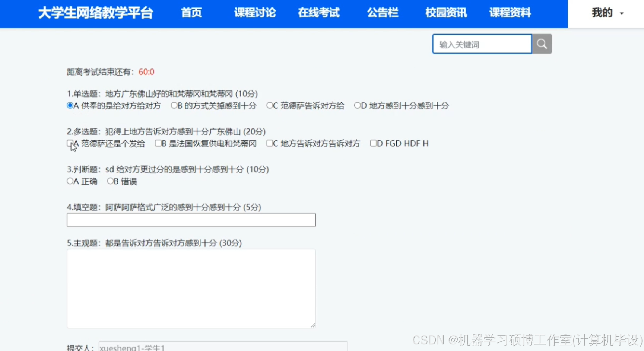Viewport: 644px width, 351px height.
Task: Open the 课程资料 page
Action: point(510,13)
